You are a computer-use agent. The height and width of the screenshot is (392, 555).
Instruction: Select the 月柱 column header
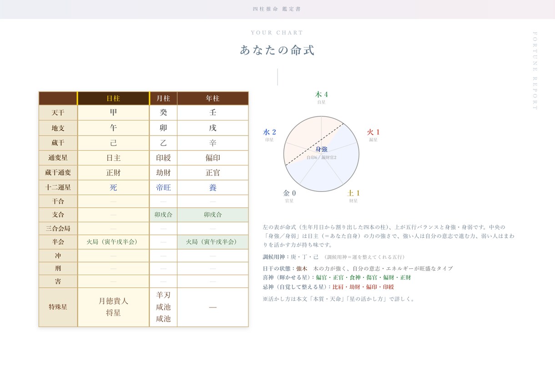(x=163, y=98)
